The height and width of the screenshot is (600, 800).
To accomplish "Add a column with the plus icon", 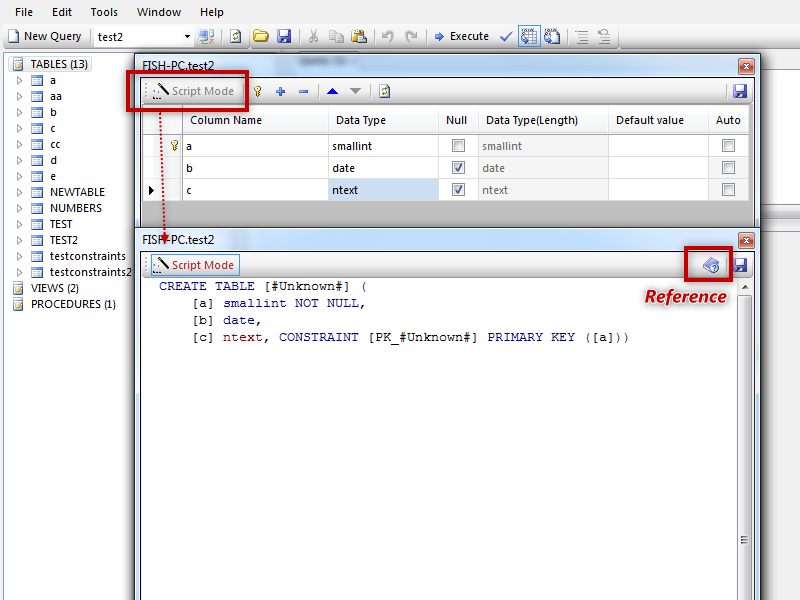I will pos(280,91).
